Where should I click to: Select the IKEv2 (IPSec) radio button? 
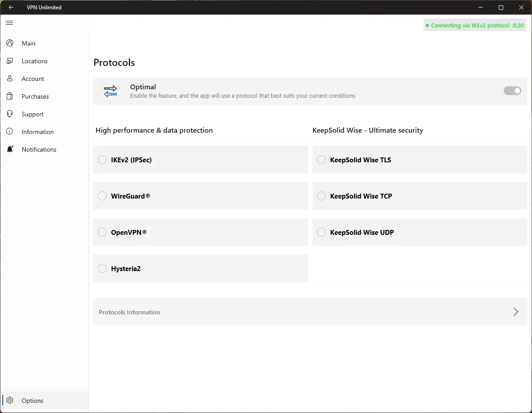coord(102,160)
